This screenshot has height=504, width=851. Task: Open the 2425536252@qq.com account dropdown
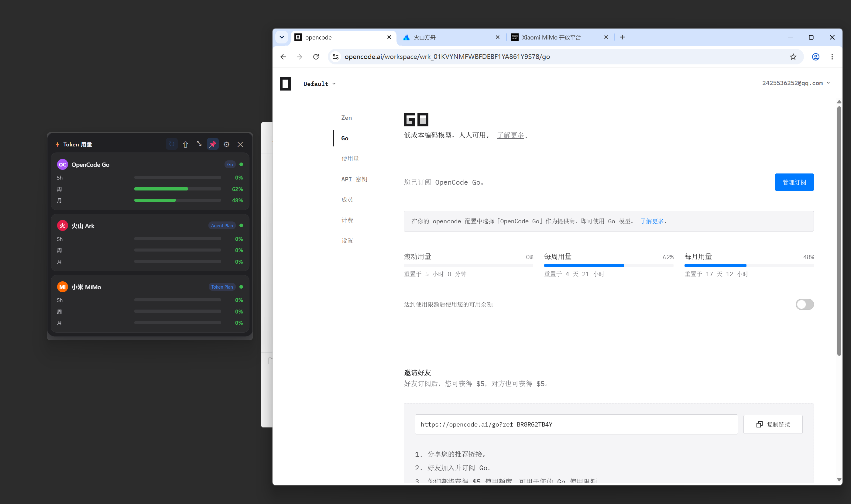pos(796,83)
